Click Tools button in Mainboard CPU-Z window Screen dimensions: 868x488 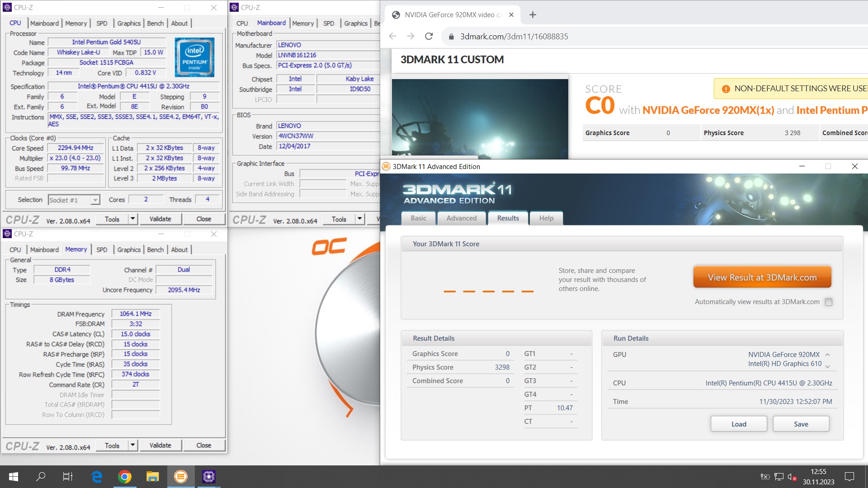click(x=339, y=219)
